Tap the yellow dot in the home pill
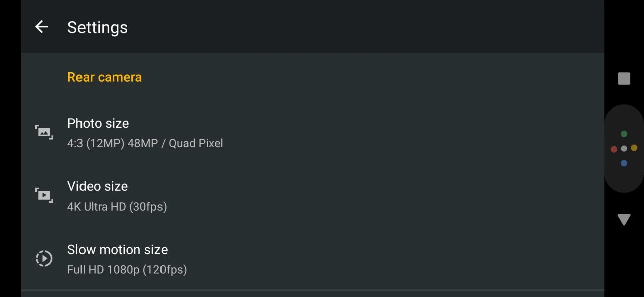The image size is (644, 297). tap(634, 148)
